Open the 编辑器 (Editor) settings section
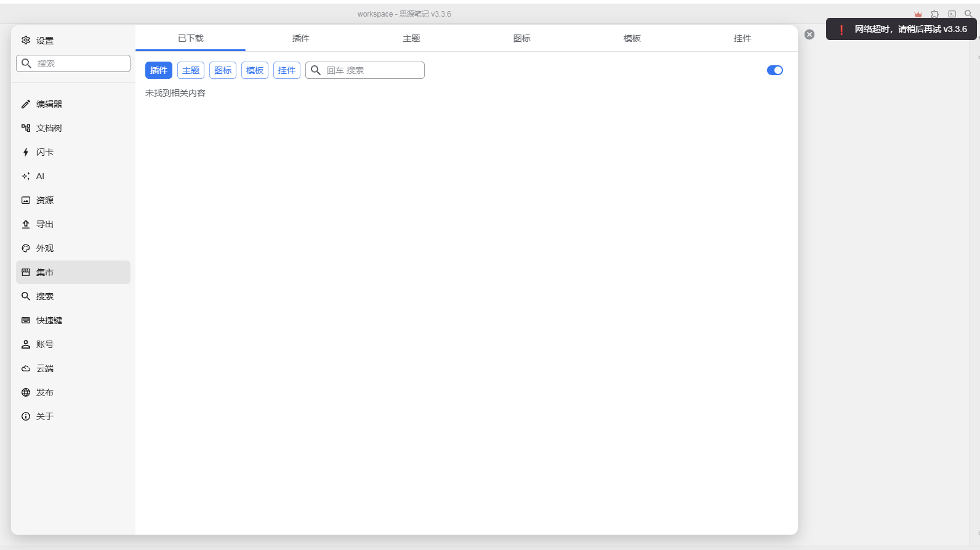Screen dimensions: 980x550 [x=49, y=104]
